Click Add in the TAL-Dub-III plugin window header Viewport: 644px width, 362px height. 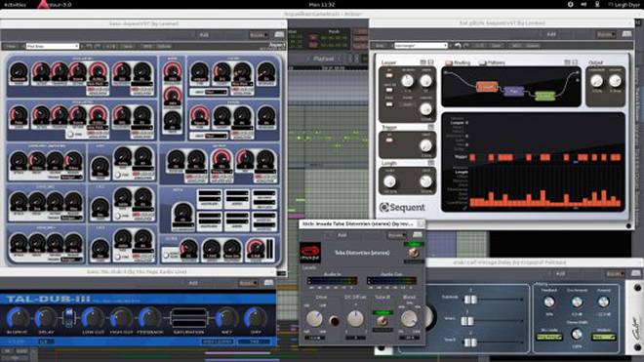(x=193, y=283)
